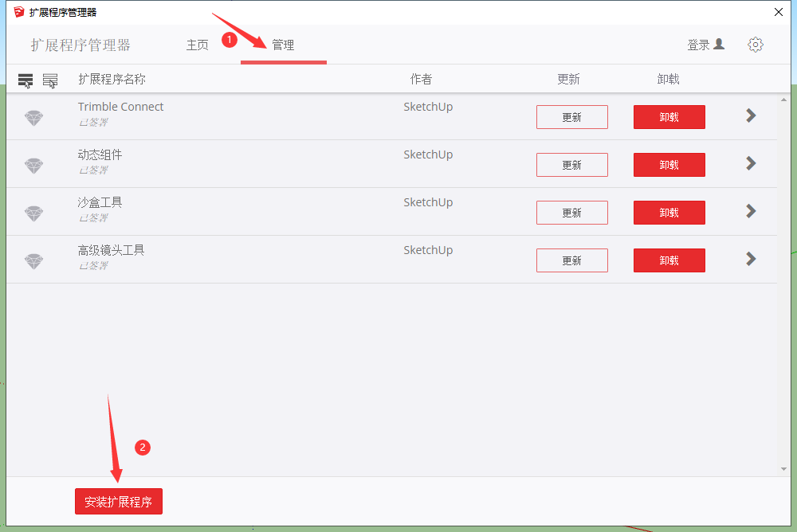The height and width of the screenshot is (532, 797).
Task: Click SketchUp author in Trimble Connect row
Action: coord(428,107)
